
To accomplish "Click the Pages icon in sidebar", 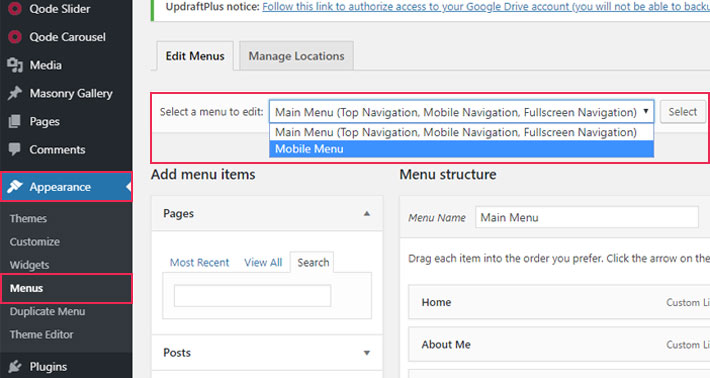I will point(15,121).
